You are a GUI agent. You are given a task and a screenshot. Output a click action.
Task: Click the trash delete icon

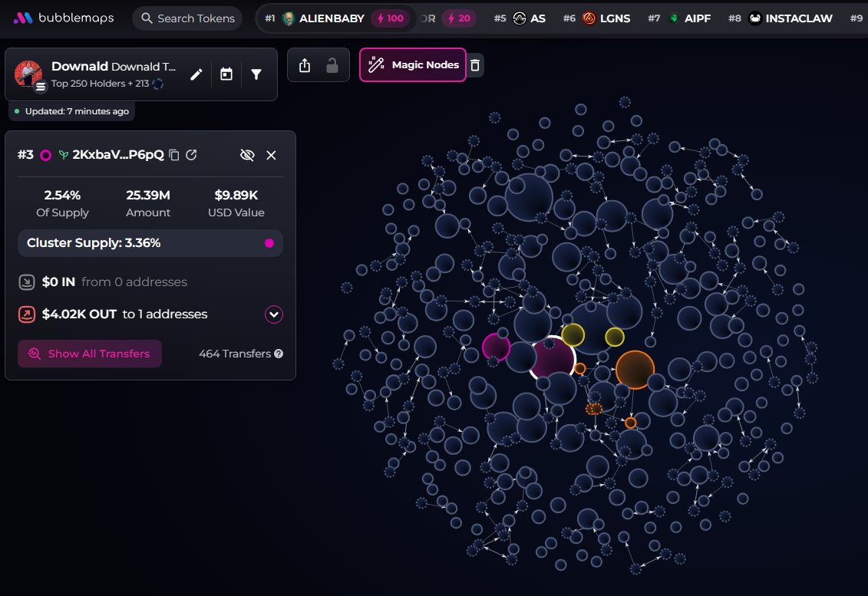coord(475,65)
